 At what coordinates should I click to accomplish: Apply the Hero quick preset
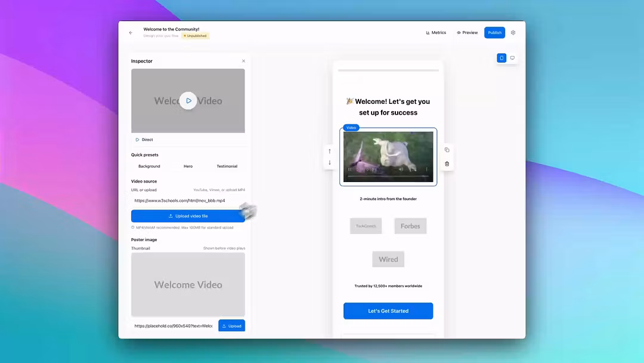click(188, 167)
